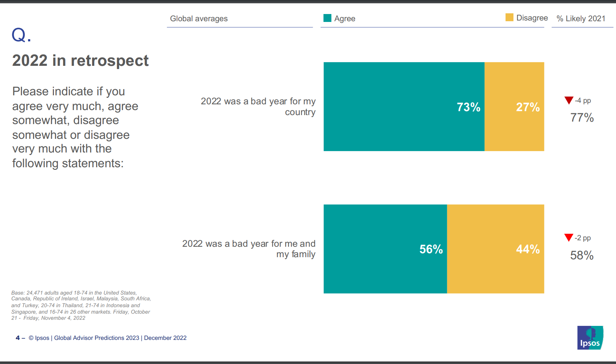Click the blue Q. symbol

[22, 35]
